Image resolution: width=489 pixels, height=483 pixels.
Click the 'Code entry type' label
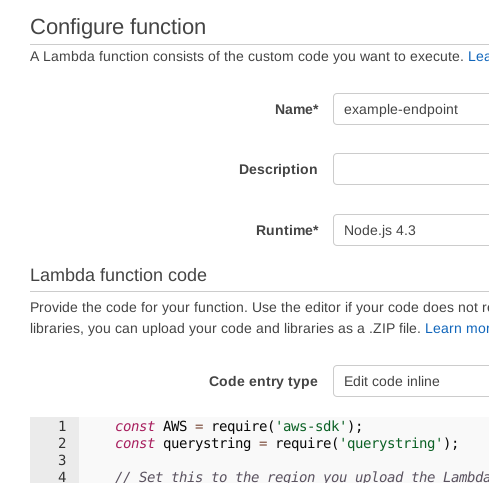263,382
